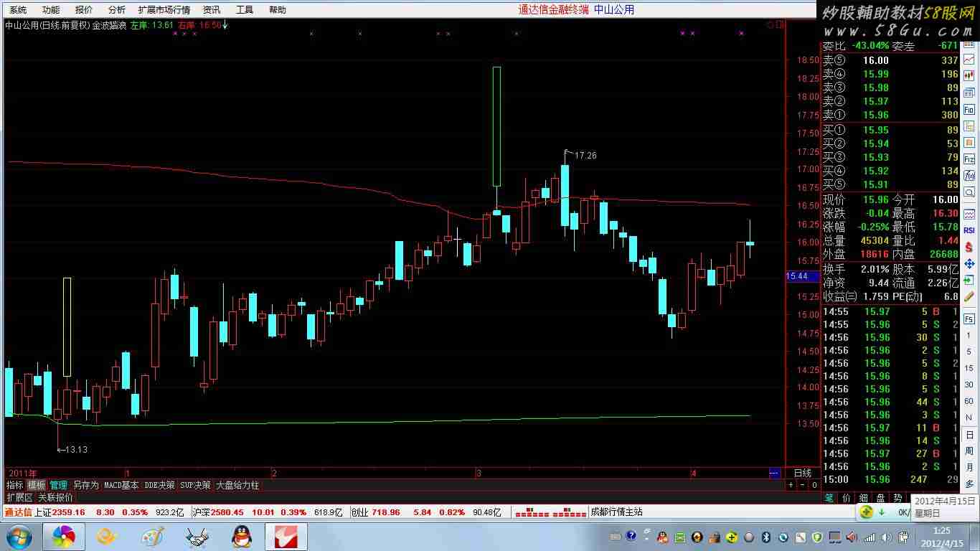Open the 工具 menu
The height and width of the screenshot is (551, 980).
tap(245, 9)
